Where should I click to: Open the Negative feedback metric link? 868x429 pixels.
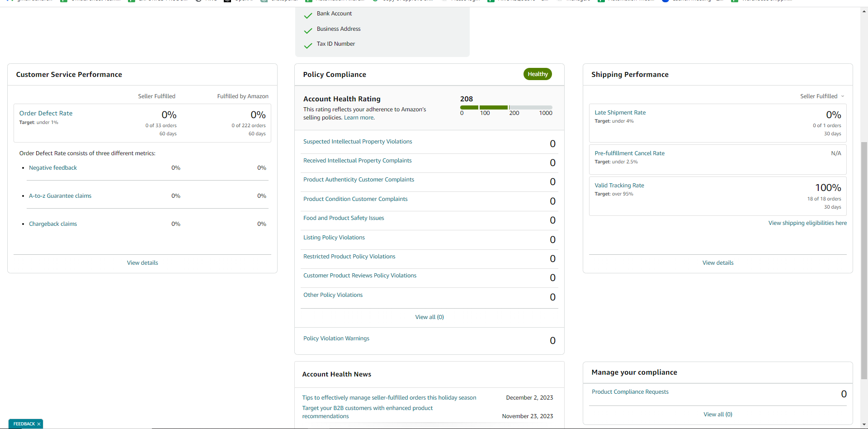pyautogui.click(x=53, y=168)
